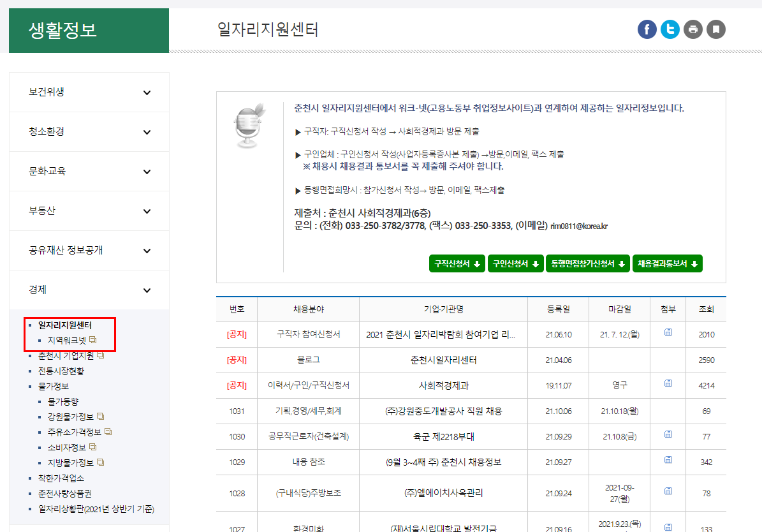Viewport: 762px width, 532px height.
Task: Open (주)엘에이치사옥관리 job post
Action: (x=443, y=493)
